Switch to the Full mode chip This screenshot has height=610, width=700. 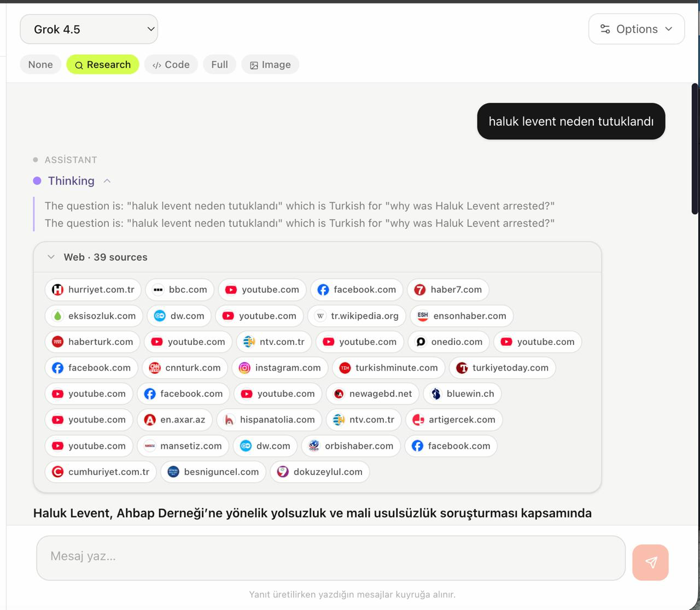(219, 64)
